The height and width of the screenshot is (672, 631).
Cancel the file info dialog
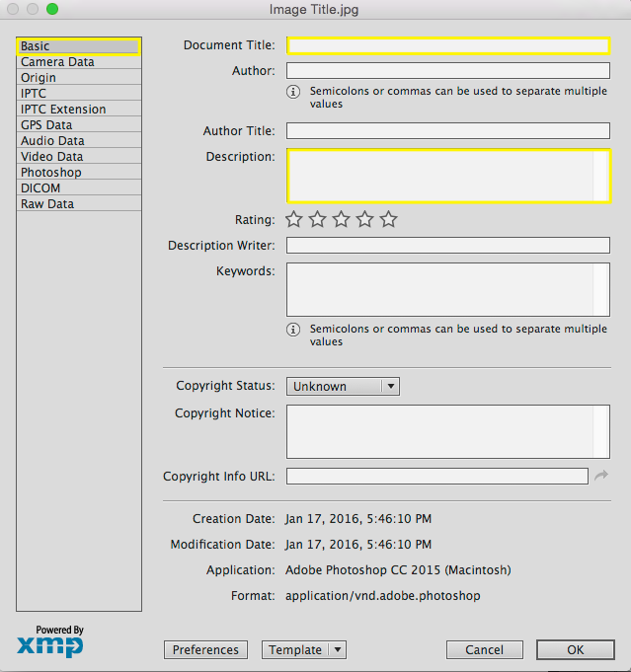pyautogui.click(x=484, y=649)
